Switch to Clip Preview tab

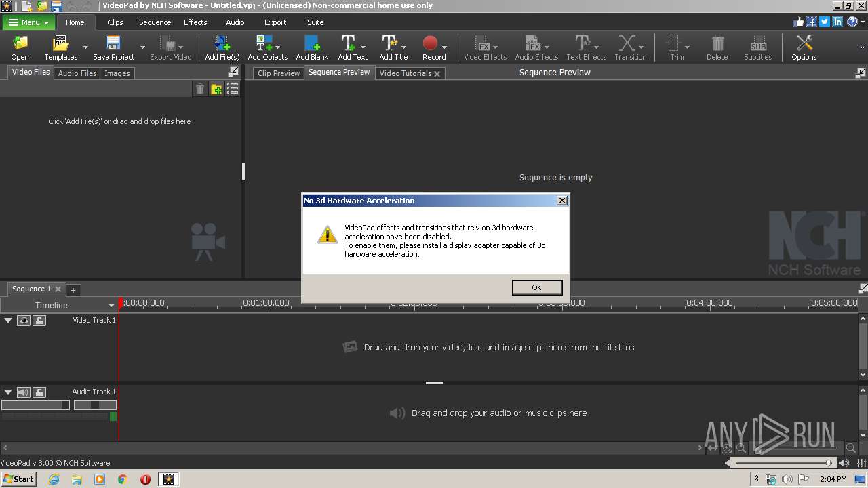(x=279, y=73)
